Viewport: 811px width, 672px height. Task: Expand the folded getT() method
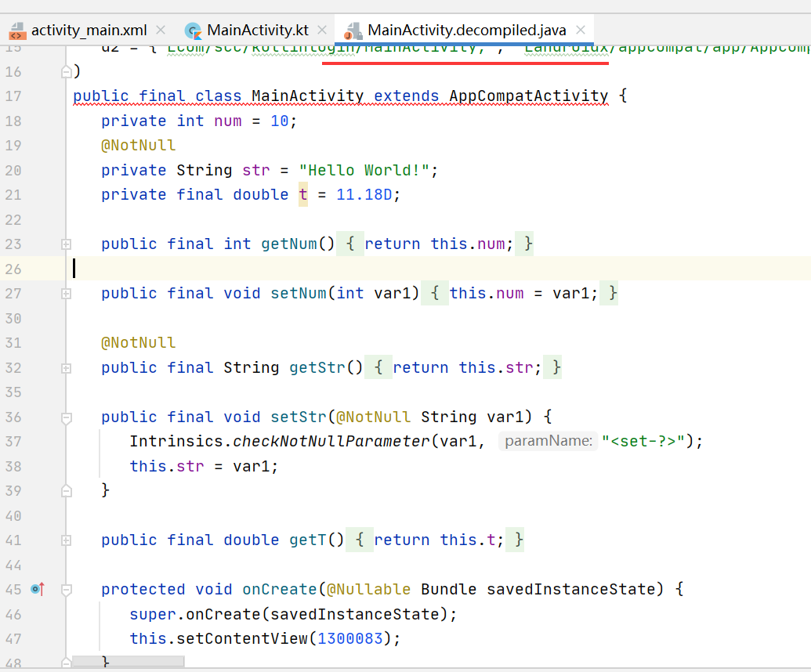66,540
